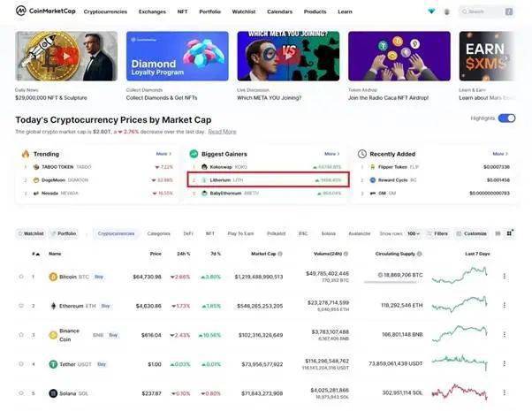Open the CoinMarketCap home logo
The image size is (532, 411).
click(46, 11)
